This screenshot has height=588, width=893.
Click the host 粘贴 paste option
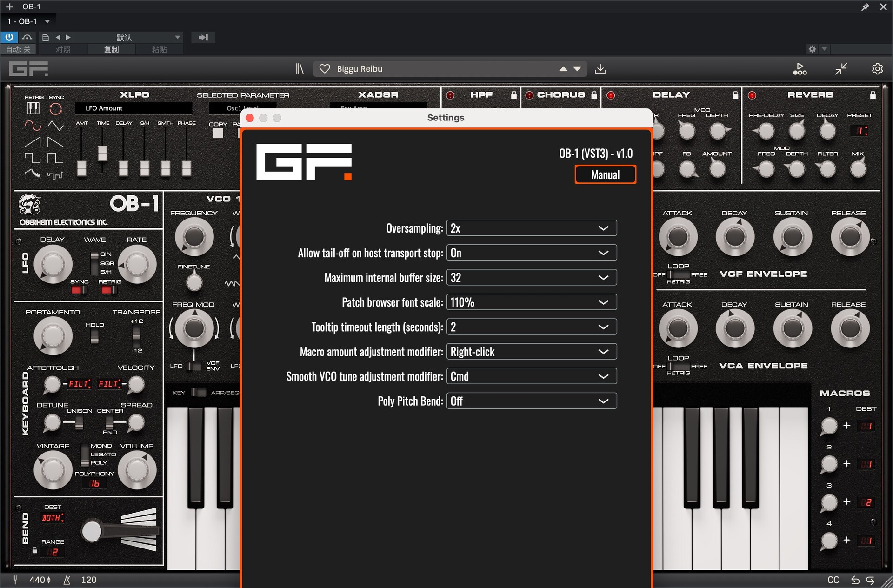tap(159, 49)
